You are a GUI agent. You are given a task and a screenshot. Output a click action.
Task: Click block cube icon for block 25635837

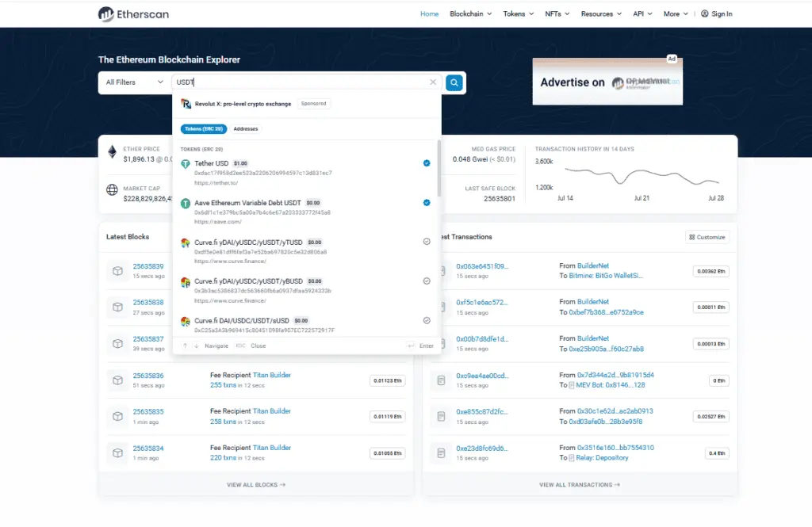click(x=118, y=344)
